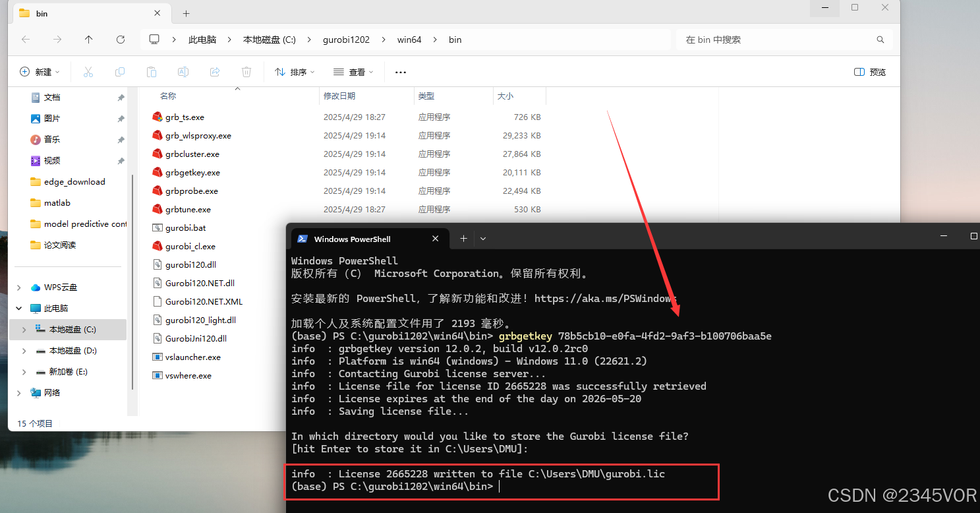This screenshot has height=513, width=980.
Task: Sort by the 修改日期 column header
Action: point(339,96)
